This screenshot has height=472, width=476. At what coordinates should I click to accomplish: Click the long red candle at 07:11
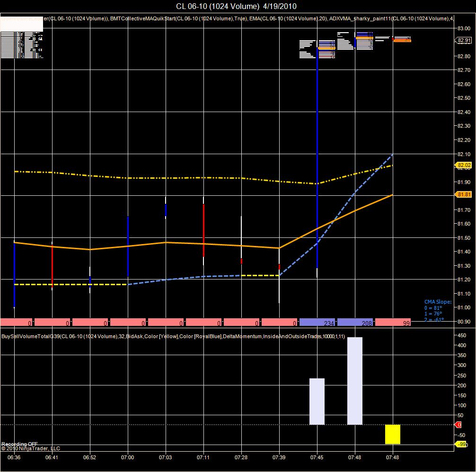click(x=203, y=230)
